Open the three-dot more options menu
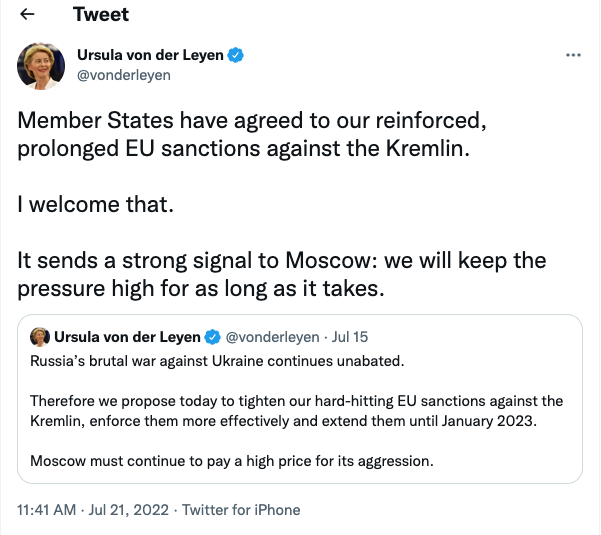Viewport: 601px width, 535px height. pyautogui.click(x=573, y=55)
